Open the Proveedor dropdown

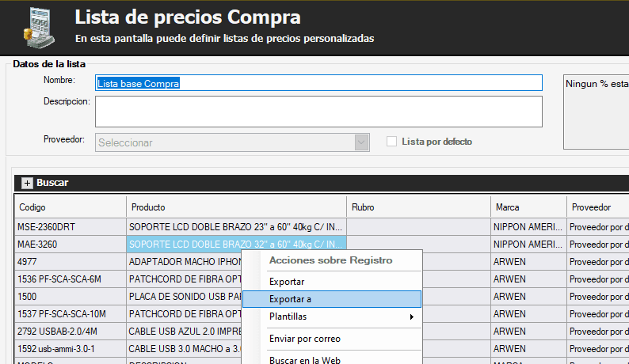click(362, 142)
